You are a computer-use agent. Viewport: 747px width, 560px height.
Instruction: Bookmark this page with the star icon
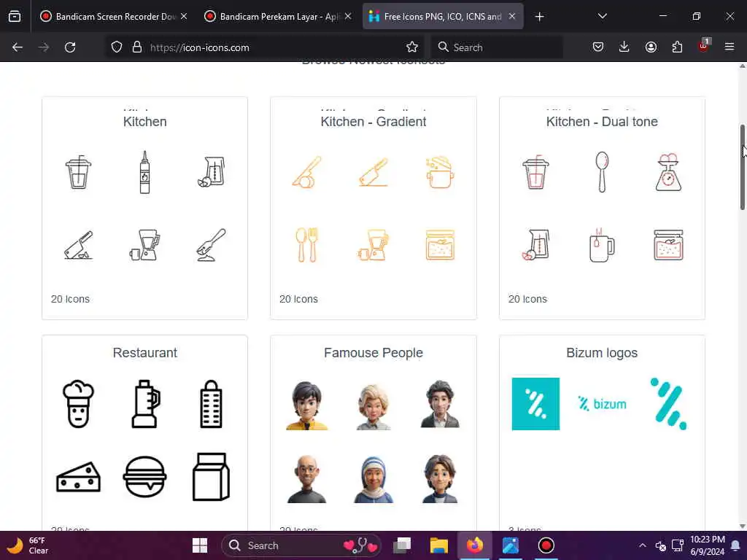[412, 47]
